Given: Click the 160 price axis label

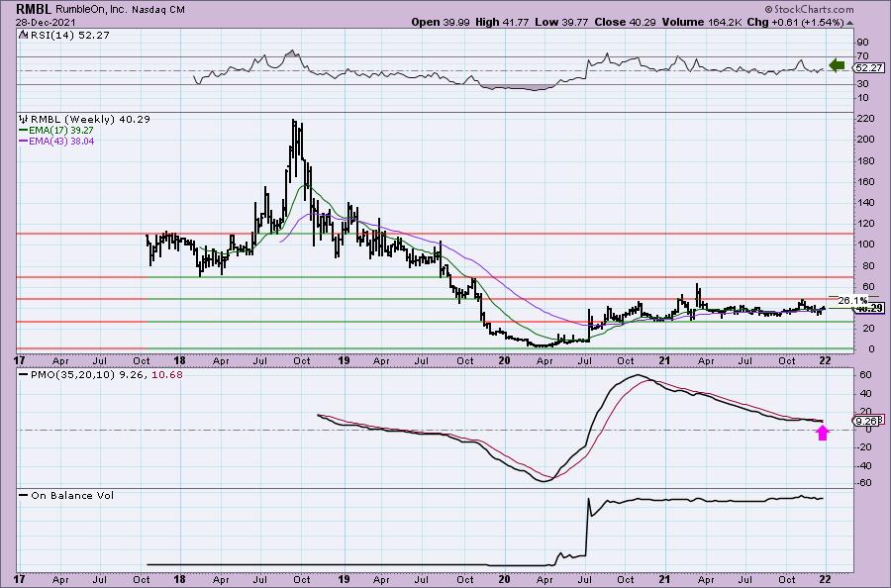Looking at the screenshot, I should pyautogui.click(x=866, y=182).
